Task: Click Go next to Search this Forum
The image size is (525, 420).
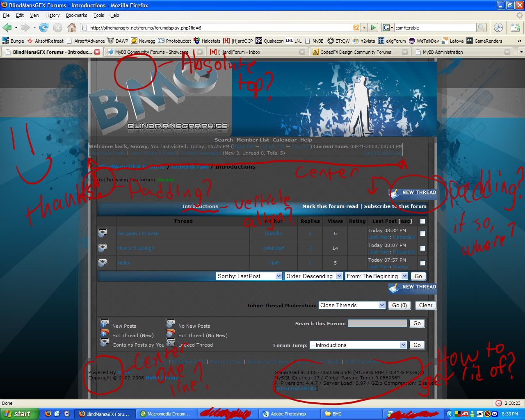Action: pos(417,323)
